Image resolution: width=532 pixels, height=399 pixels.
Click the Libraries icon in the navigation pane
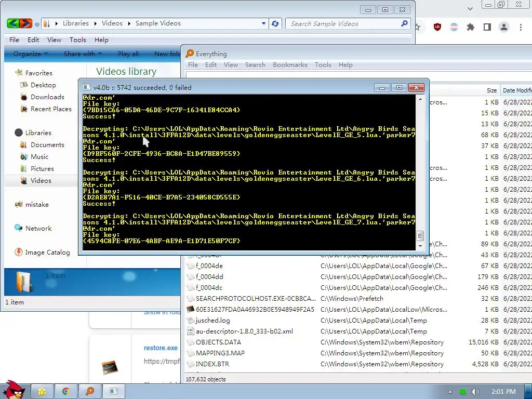(19, 132)
